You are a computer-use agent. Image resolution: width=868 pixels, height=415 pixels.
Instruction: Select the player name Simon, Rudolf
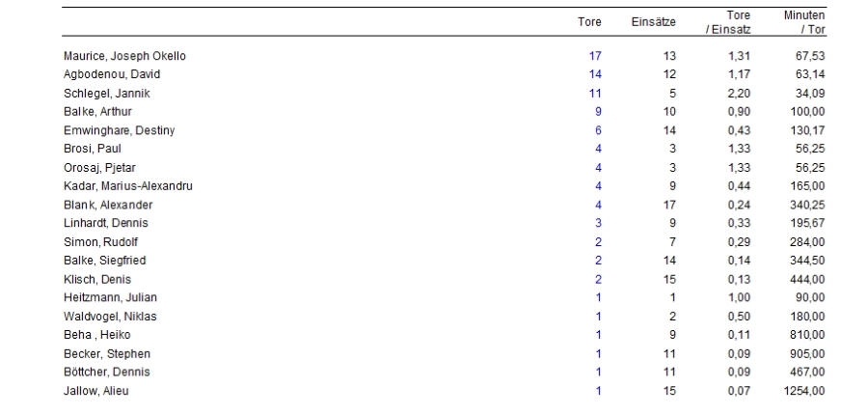click(100, 241)
